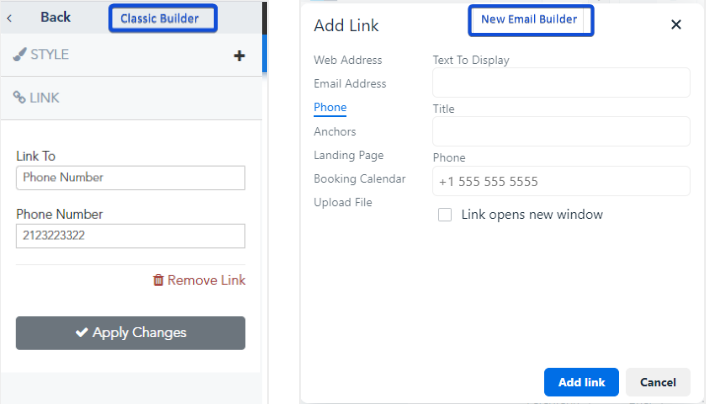Click the LINK chain icon
This screenshot has width=708, height=404.
pos(19,97)
